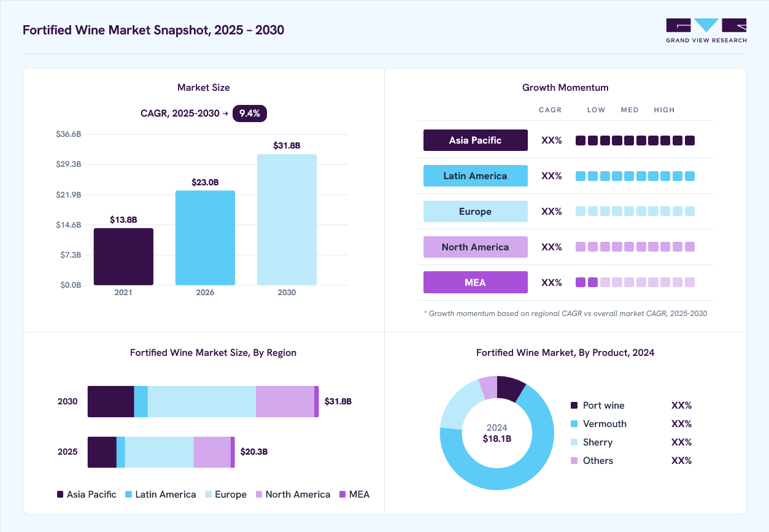Click the $36.6B y-axis label
The image size is (769, 532).
[x=69, y=134]
